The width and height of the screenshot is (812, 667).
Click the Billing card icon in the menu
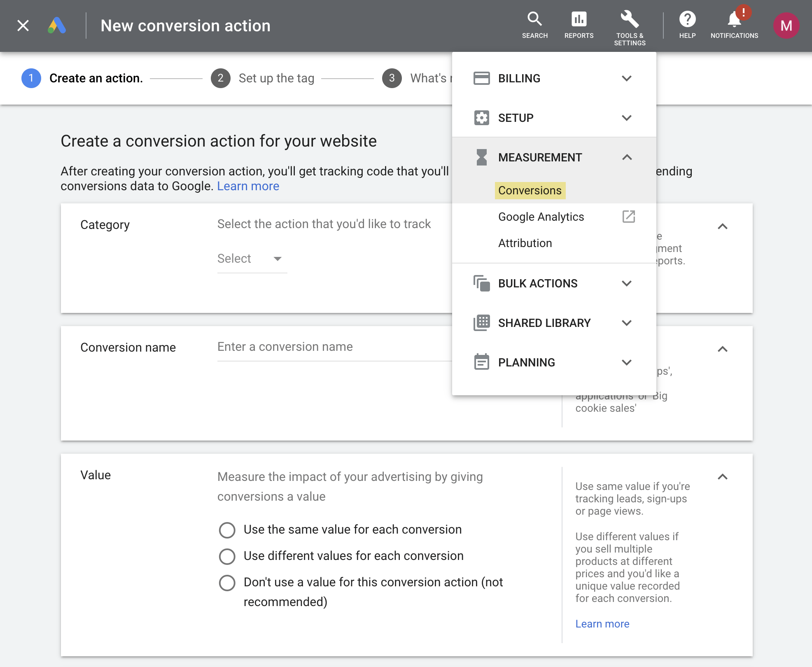coord(481,78)
